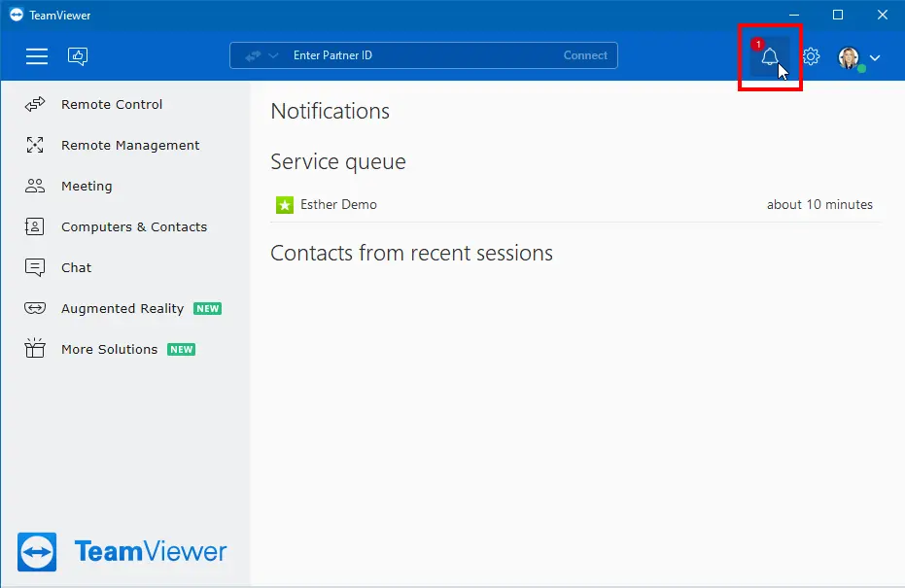Click the Service queue heading
The width and height of the screenshot is (905, 588).
tap(338, 162)
